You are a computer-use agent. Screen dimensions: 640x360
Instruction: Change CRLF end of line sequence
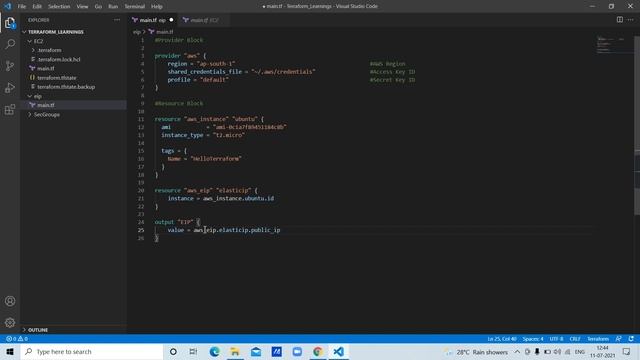pos(575,339)
